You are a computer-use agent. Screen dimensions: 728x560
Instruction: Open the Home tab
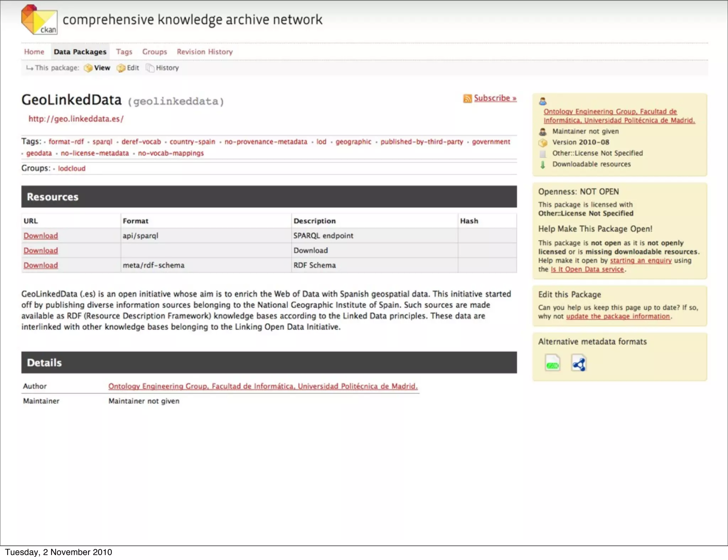tap(34, 52)
